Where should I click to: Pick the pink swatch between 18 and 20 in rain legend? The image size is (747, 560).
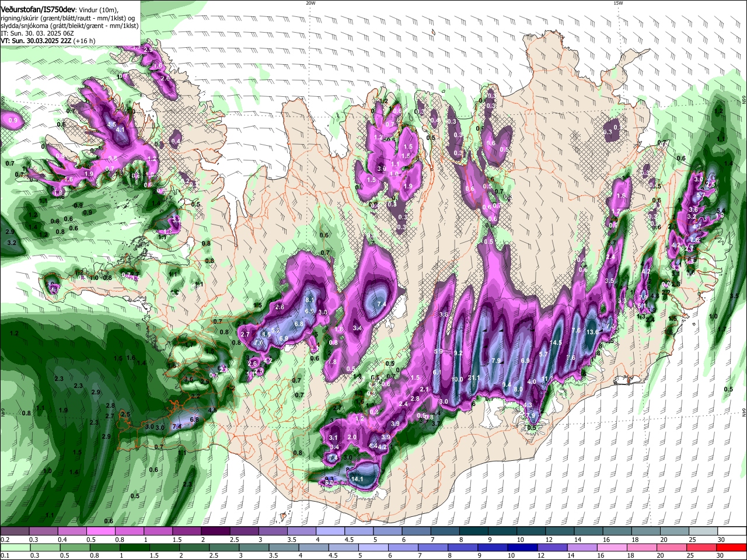tap(641, 547)
